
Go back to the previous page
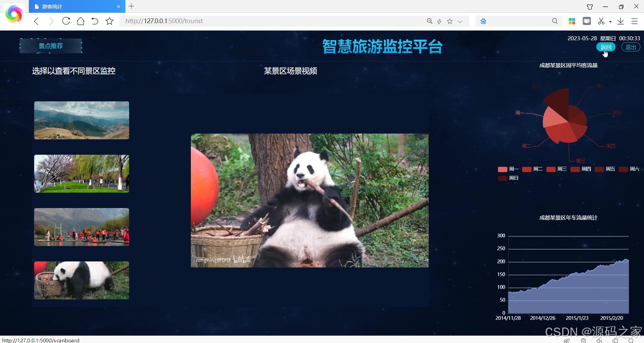click(x=36, y=21)
